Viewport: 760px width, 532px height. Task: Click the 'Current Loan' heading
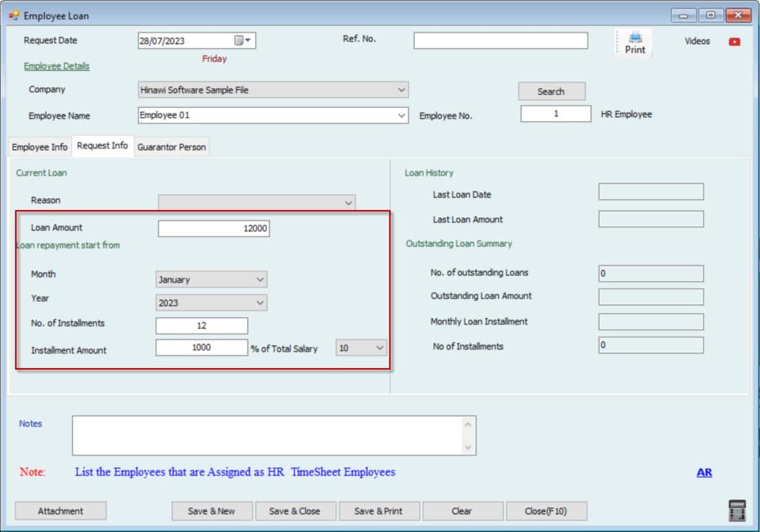tap(42, 173)
